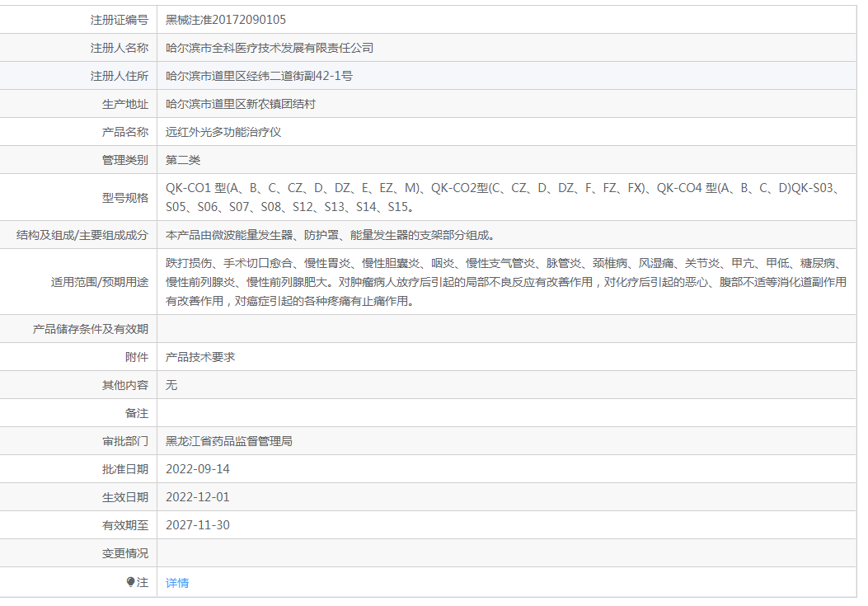Click the bulb icon beside the 注 label

130,582
